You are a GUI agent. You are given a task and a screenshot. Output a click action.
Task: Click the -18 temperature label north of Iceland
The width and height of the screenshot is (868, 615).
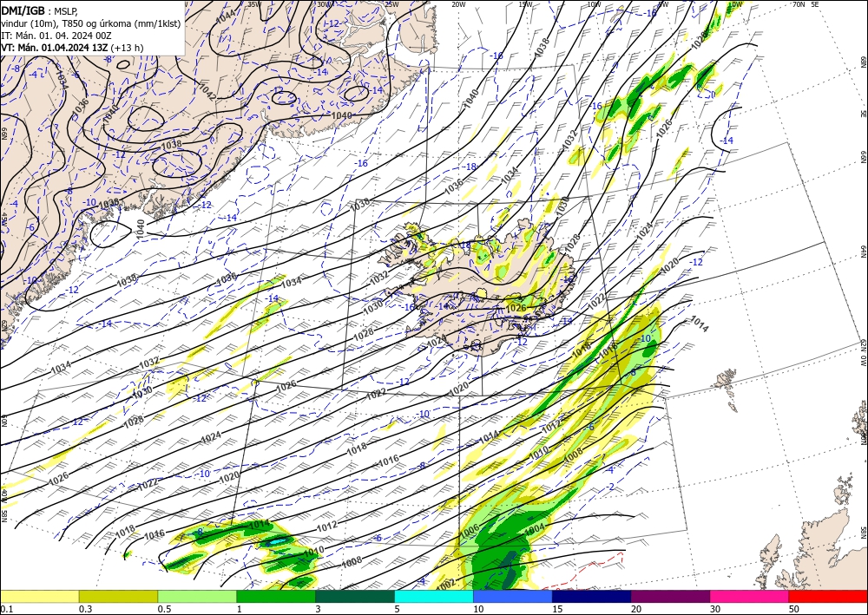[471, 167]
